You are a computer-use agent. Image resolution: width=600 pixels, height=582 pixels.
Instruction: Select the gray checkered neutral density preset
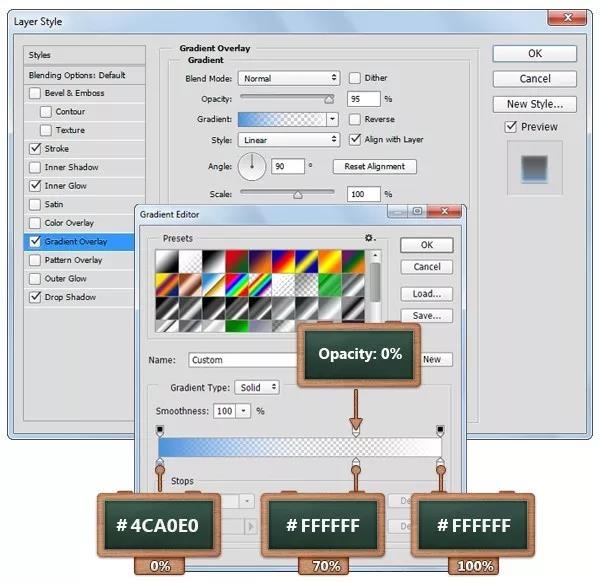tap(307, 285)
